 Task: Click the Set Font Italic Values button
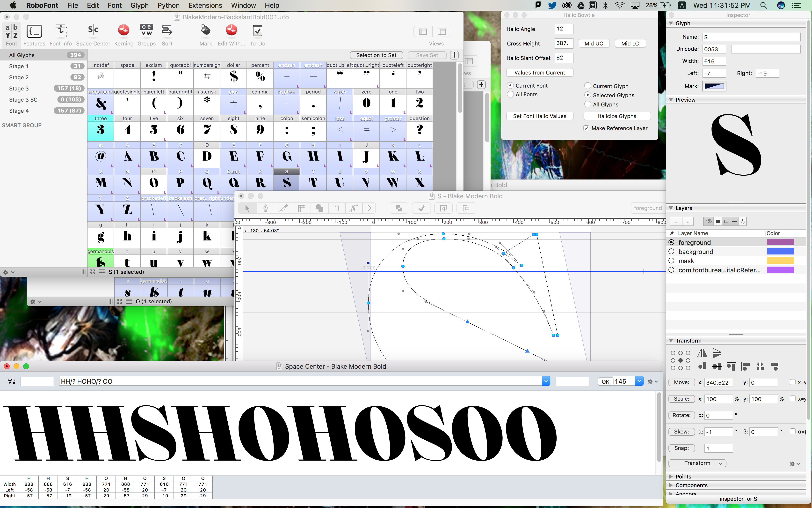pyautogui.click(x=540, y=116)
